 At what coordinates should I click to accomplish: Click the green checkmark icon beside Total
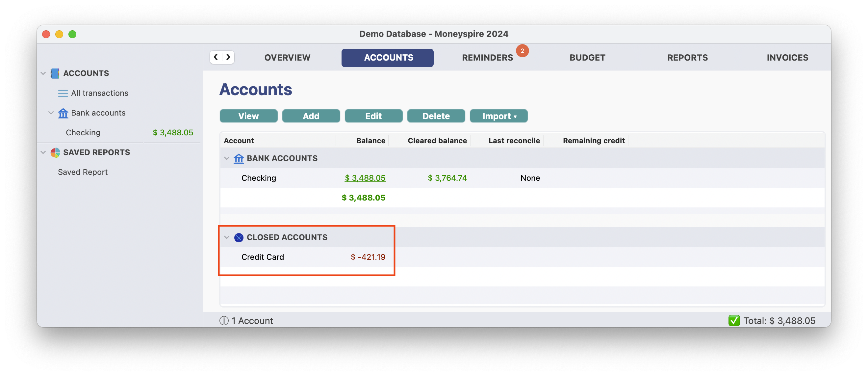pyautogui.click(x=734, y=321)
